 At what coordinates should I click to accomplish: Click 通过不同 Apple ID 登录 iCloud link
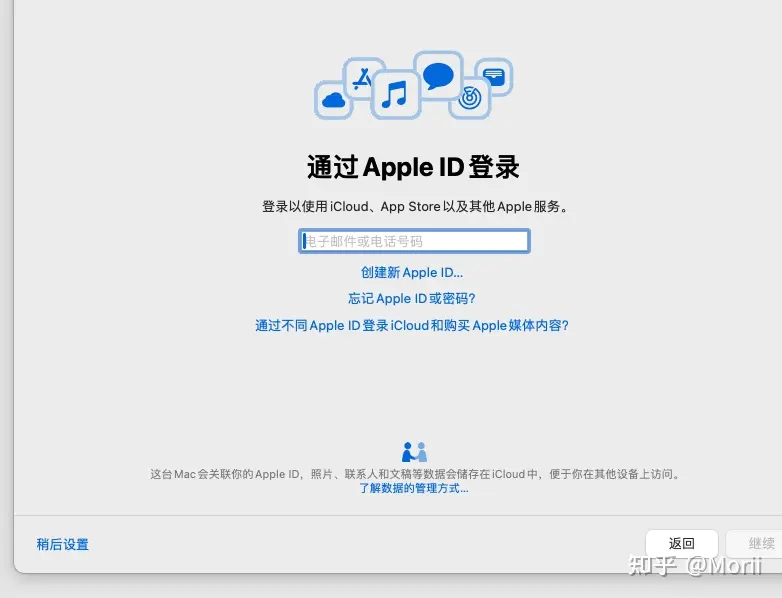[x=411, y=325]
